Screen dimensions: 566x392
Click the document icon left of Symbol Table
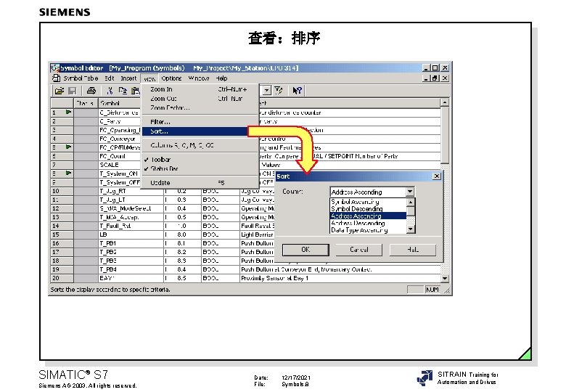coord(56,78)
